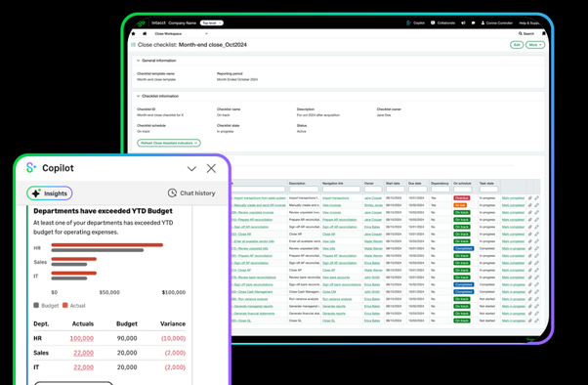Click the chat bubble icon in top bar
The height and width of the screenshot is (385, 588).
(x=474, y=22)
